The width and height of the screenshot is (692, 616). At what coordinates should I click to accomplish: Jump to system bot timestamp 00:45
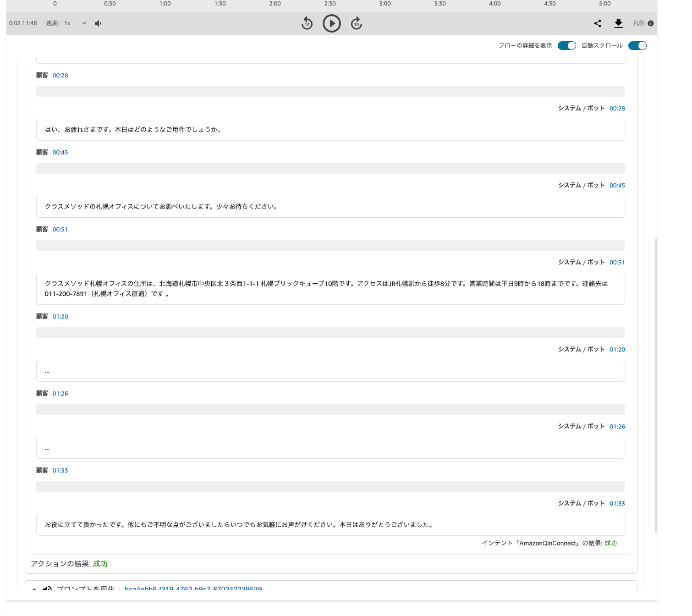click(617, 185)
